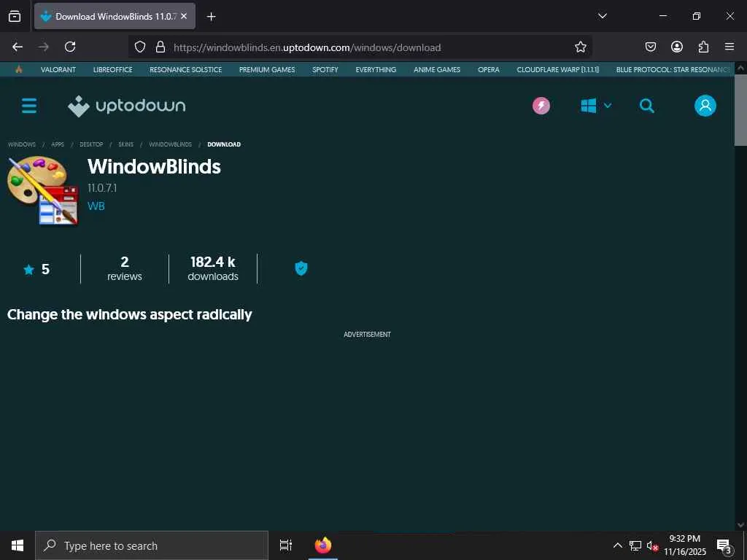The width and height of the screenshot is (747, 560).
Task: Open CLOUDFLARE WARP [1.1.1.1] link
Action: point(558,69)
